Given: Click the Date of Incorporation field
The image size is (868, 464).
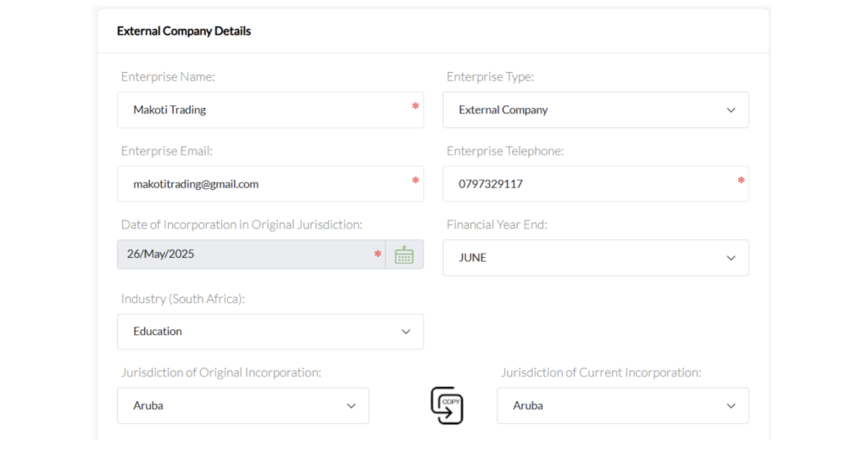Looking at the screenshot, I should point(251,254).
